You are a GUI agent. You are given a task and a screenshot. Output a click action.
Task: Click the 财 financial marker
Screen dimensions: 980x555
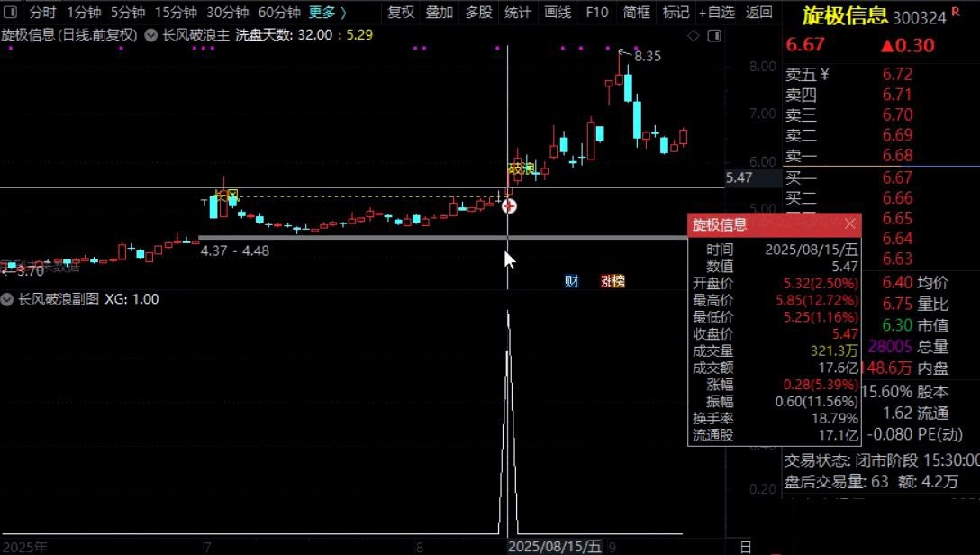[x=571, y=281]
